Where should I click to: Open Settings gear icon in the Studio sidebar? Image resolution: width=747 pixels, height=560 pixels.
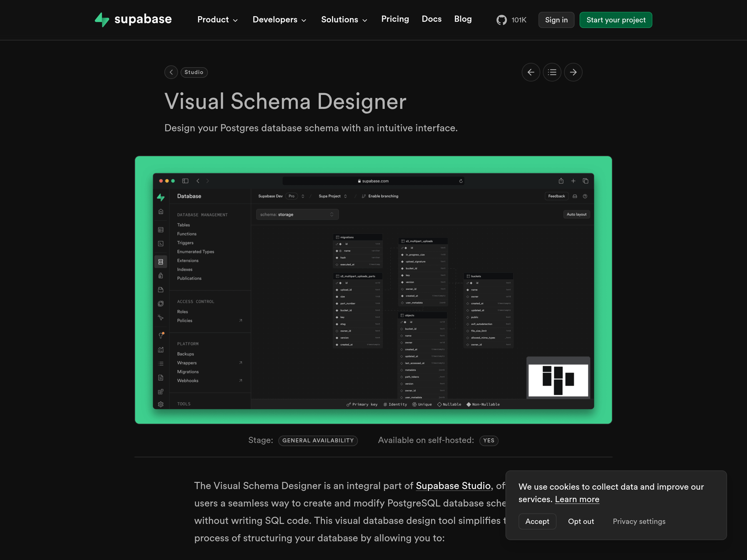pos(161,404)
